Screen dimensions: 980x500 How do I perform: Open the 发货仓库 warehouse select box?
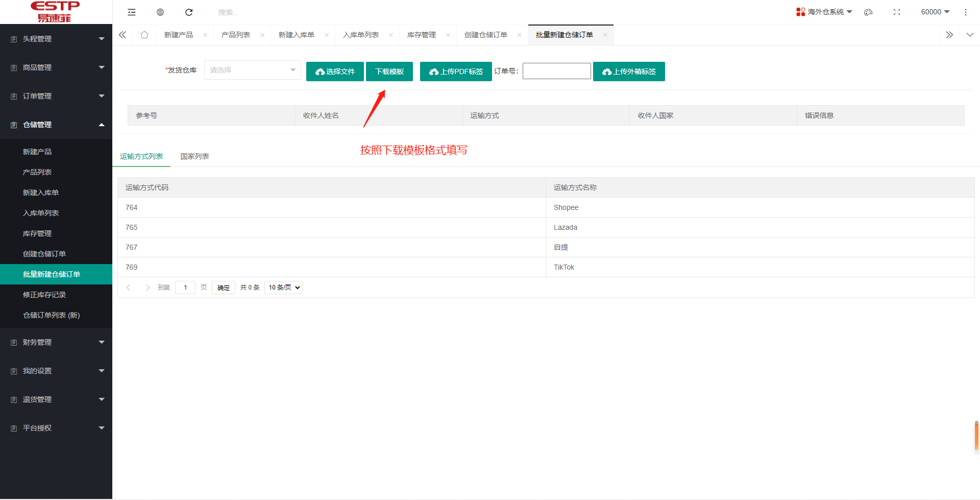(x=252, y=70)
